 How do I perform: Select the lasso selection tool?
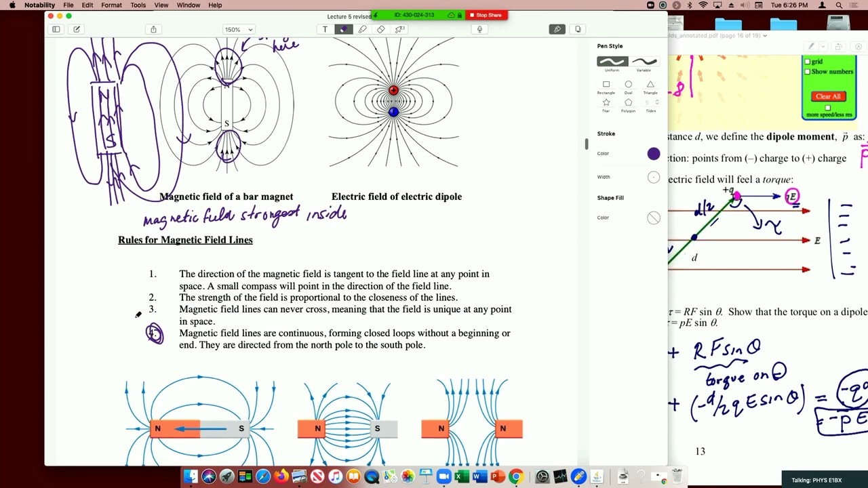(399, 29)
